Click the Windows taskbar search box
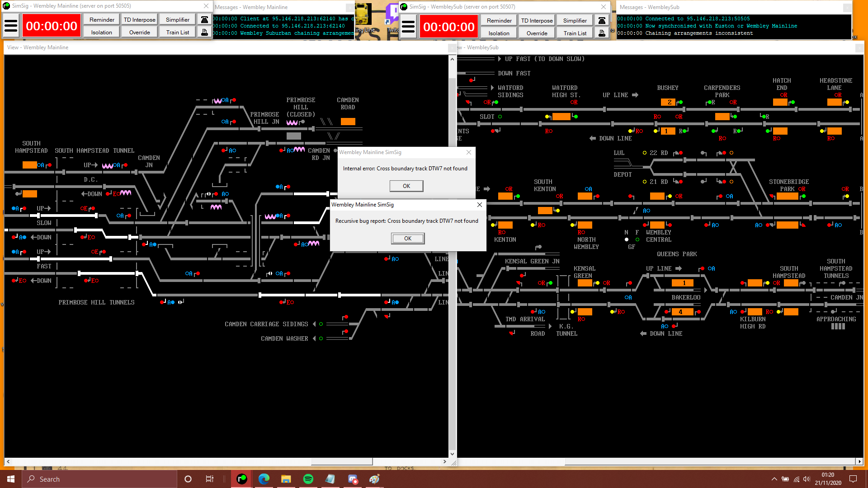868x488 pixels. [99, 479]
